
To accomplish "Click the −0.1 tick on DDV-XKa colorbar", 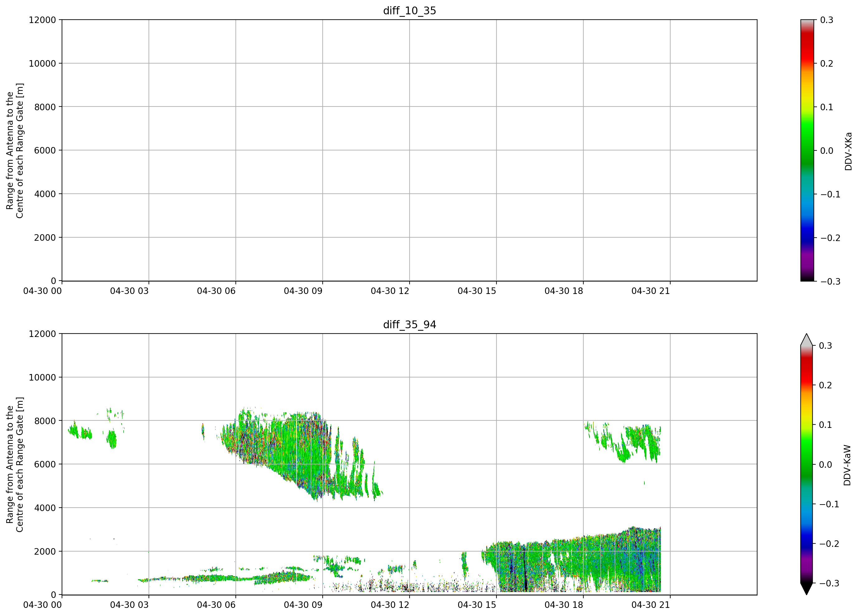I will click(830, 194).
